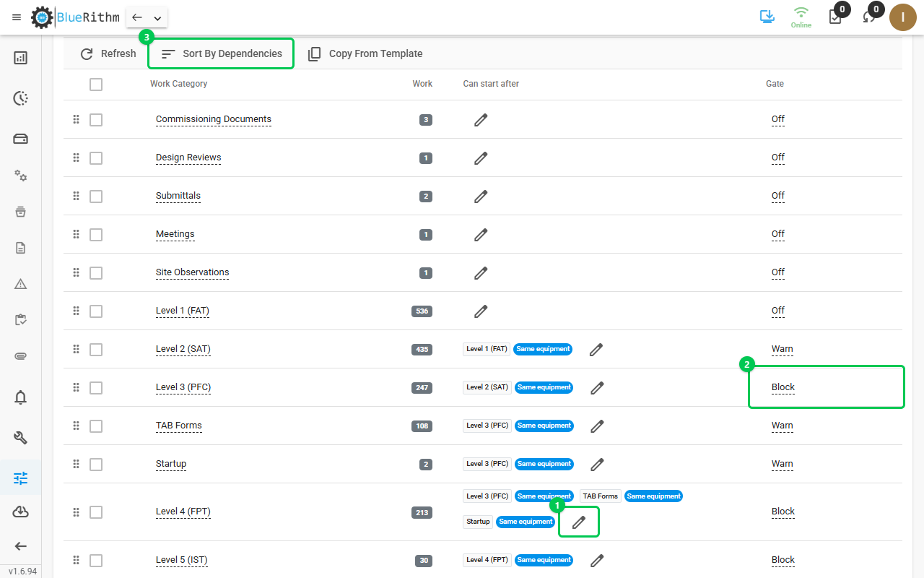Open the dashboard chart icon in sidebar

point(20,58)
